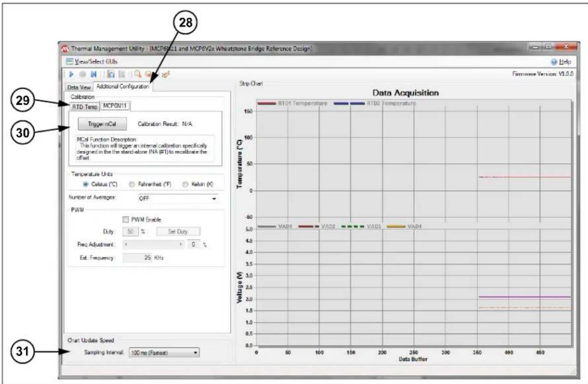Maximize the Thermal Management Utility window

pyautogui.click(x=548, y=47)
